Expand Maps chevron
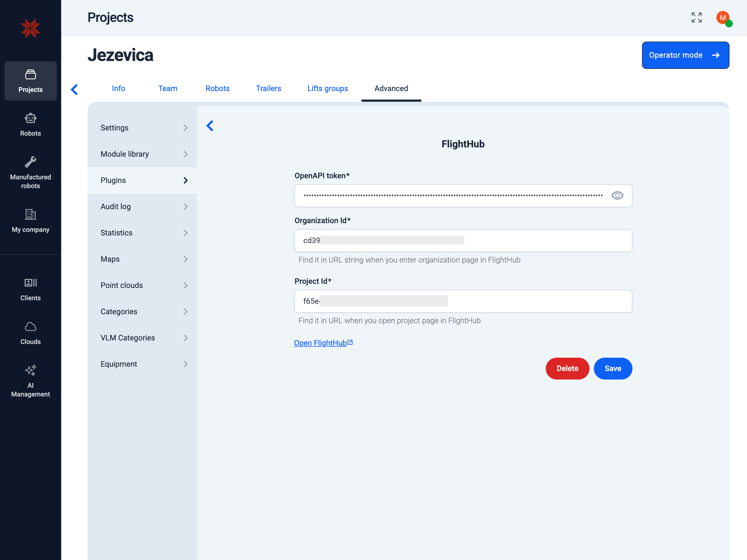747x560 pixels. 185,259
